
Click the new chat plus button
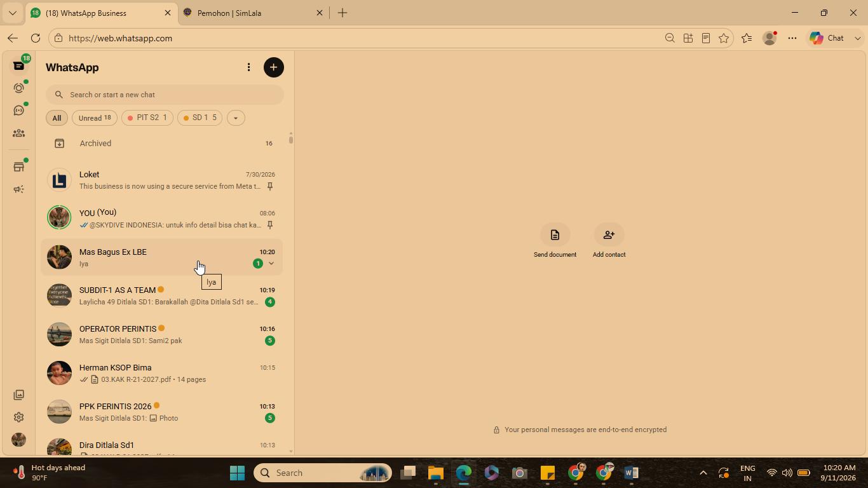tap(274, 67)
